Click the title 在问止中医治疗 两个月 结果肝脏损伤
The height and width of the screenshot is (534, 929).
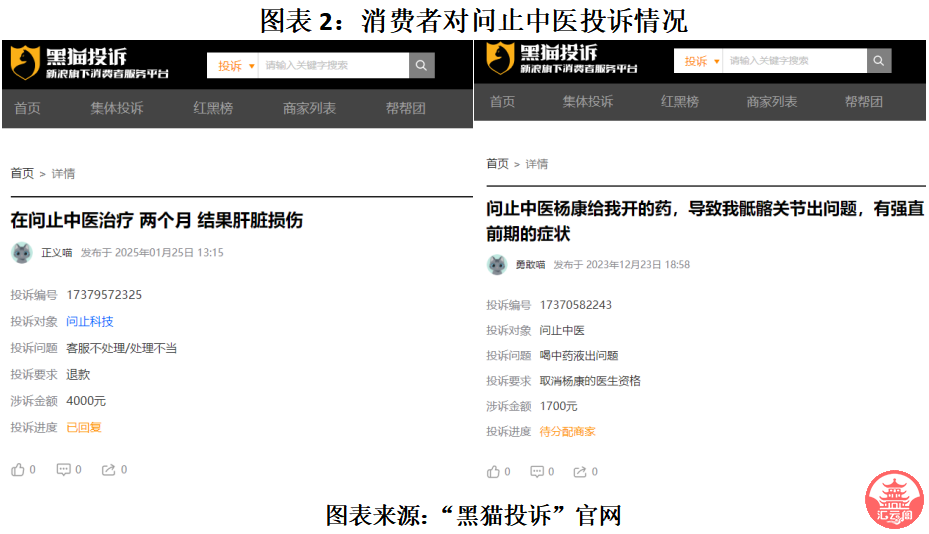coord(156,220)
